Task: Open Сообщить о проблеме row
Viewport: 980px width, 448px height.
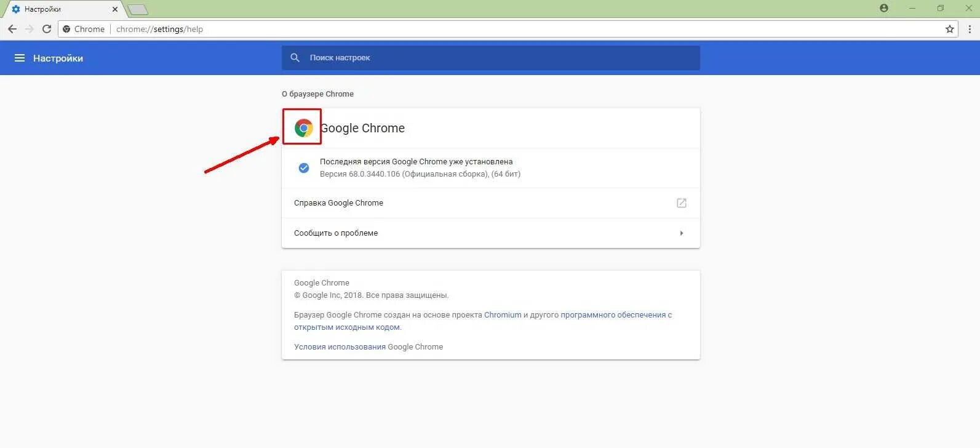Action: [491, 233]
